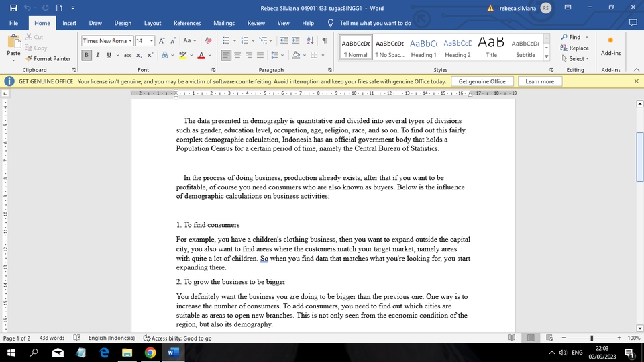Screen dimensions: 644x362
Task: Create new blank document icon in quick access
Action: [x=59, y=8]
